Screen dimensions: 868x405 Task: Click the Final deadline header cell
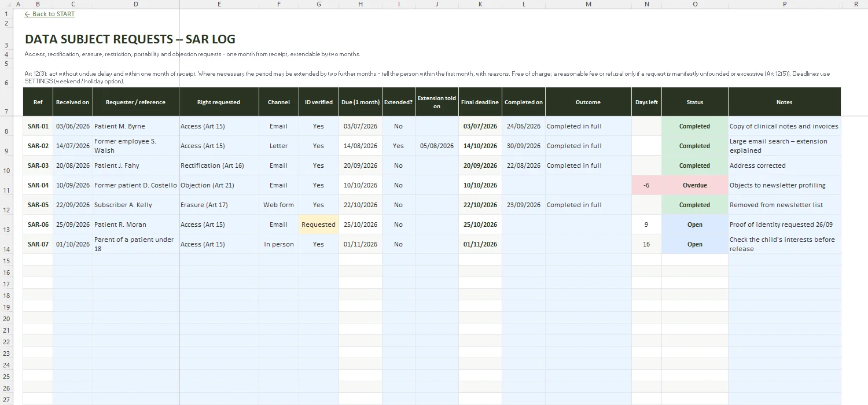(x=480, y=102)
